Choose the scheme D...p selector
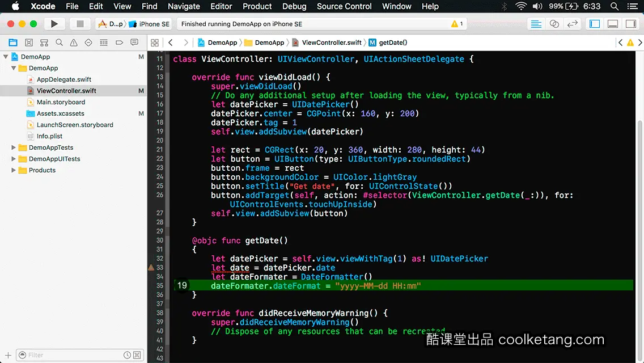Screen dimensions: 644x363 [111, 24]
